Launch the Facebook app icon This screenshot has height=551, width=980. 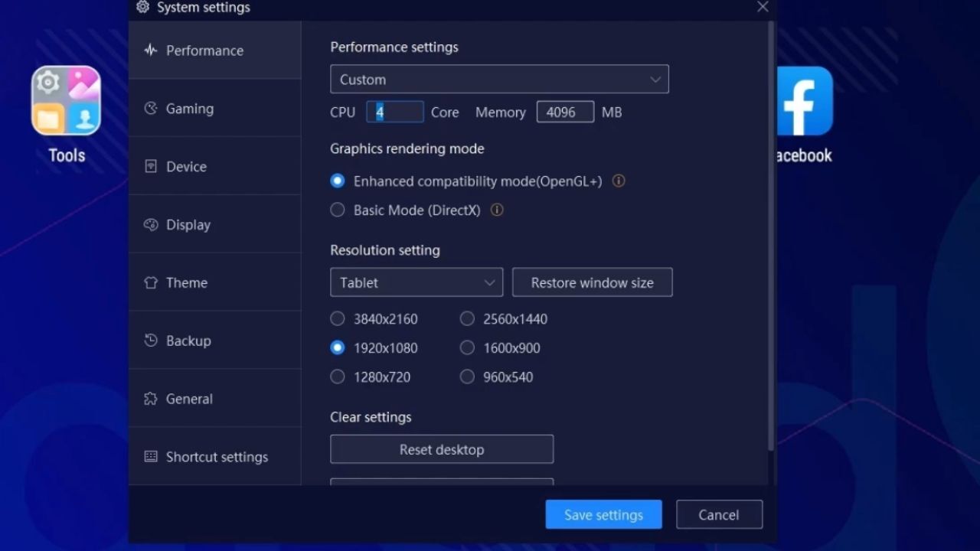[804, 100]
